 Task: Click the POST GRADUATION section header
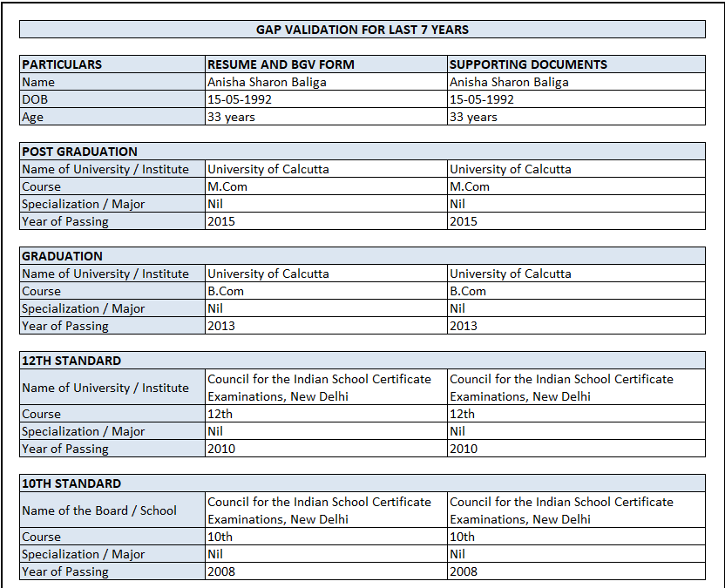[362, 152]
